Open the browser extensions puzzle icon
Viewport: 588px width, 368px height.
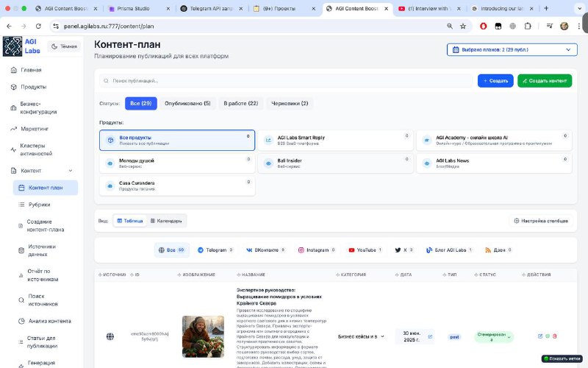point(528,26)
